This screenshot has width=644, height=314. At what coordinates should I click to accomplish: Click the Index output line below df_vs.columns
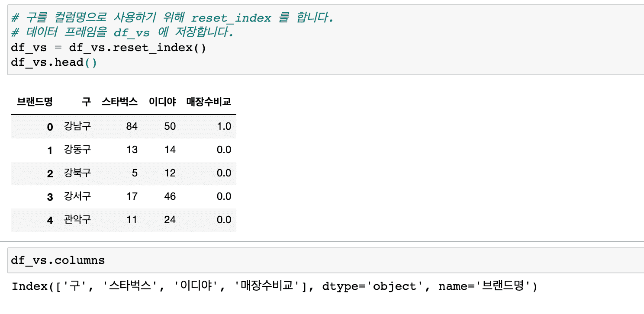tap(274, 286)
